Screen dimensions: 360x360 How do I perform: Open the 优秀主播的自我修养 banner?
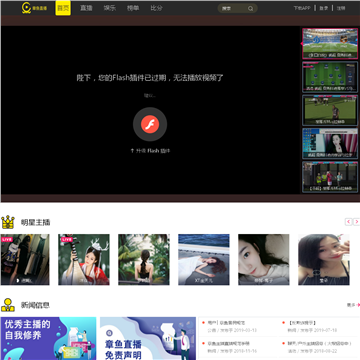tap(48, 338)
